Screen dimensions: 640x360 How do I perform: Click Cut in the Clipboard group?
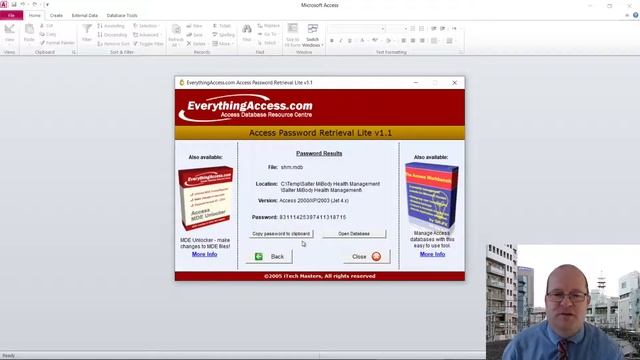47,26
